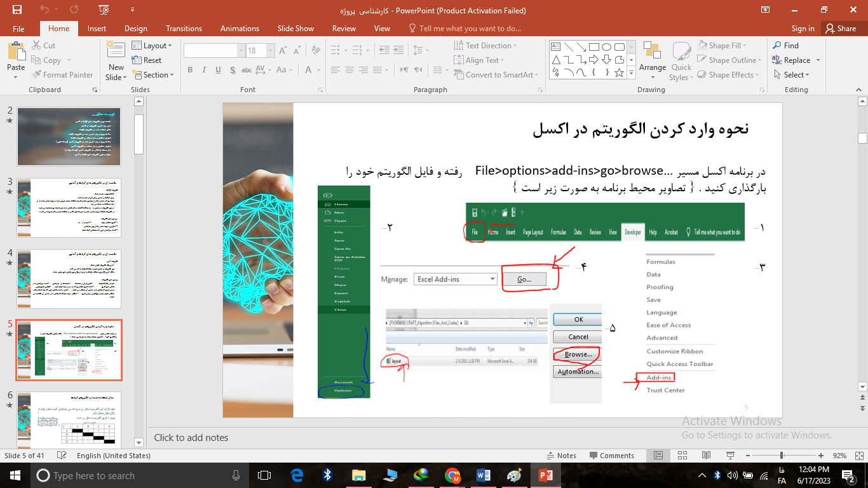Click Reset slide icon

[147, 60]
